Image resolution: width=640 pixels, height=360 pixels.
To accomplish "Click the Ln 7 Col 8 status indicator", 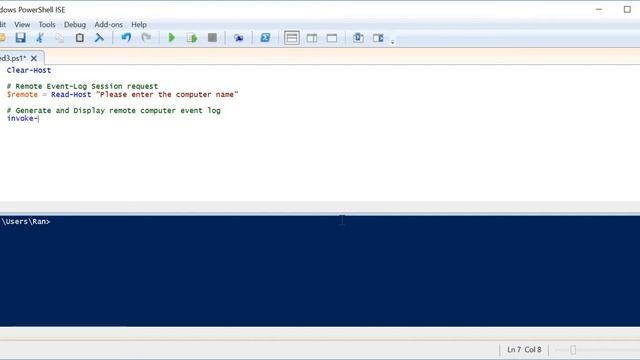I will 524,350.
